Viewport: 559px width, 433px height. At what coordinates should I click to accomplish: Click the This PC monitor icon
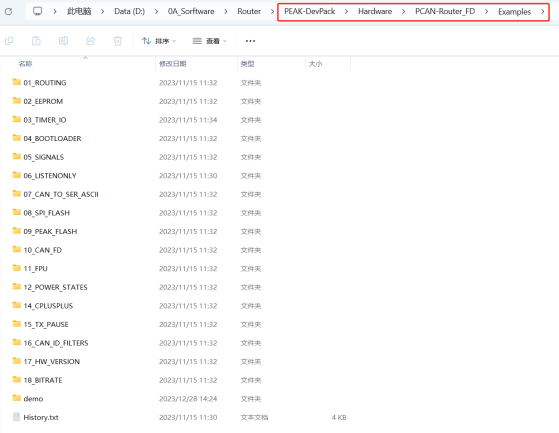[37, 11]
